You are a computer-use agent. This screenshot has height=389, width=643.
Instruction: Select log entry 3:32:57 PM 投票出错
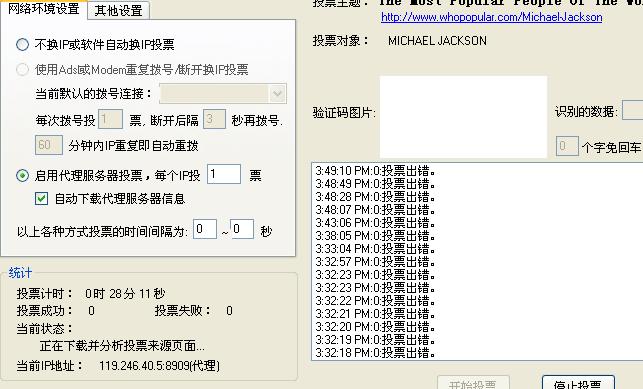375,262
